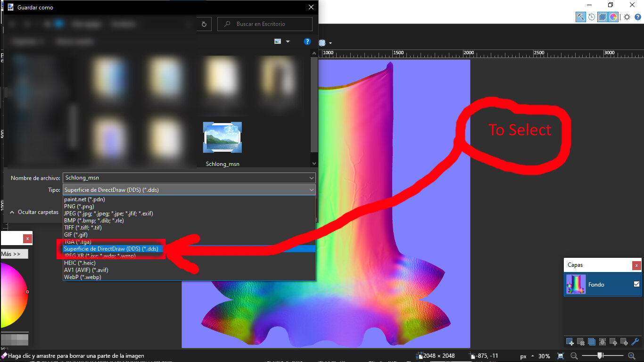The image size is (644, 362).
Task: Move layer down icon in Capas panel
Action: [624, 342]
